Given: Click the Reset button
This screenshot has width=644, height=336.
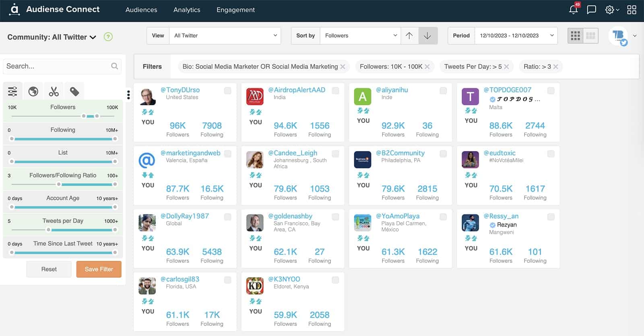Looking at the screenshot, I should [49, 269].
